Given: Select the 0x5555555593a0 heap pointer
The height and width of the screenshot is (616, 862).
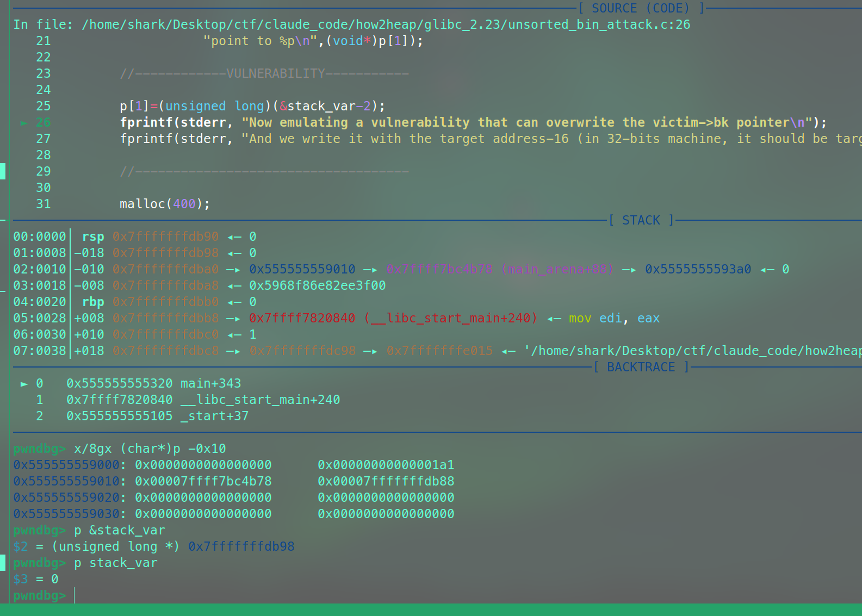Looking at the screenshot, I should 698,269.
